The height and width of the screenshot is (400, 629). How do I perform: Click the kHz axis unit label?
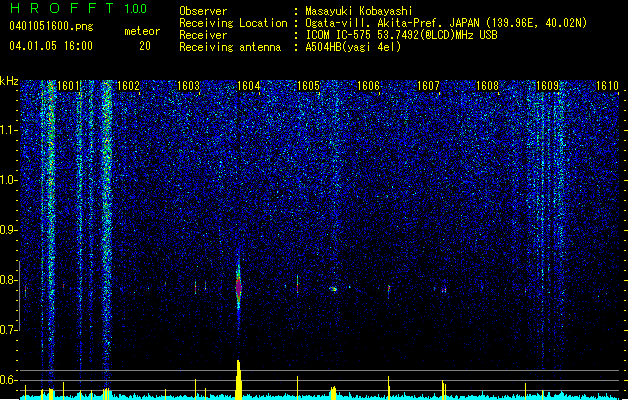click(x=9, y=81)
